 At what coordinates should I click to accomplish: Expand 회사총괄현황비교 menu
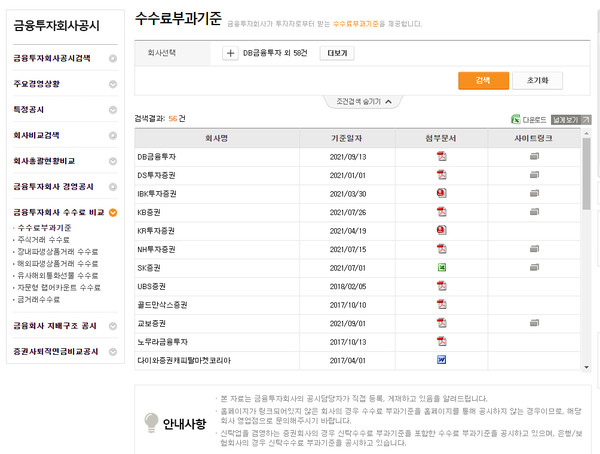pyautogui.click(x=113, y=161)
